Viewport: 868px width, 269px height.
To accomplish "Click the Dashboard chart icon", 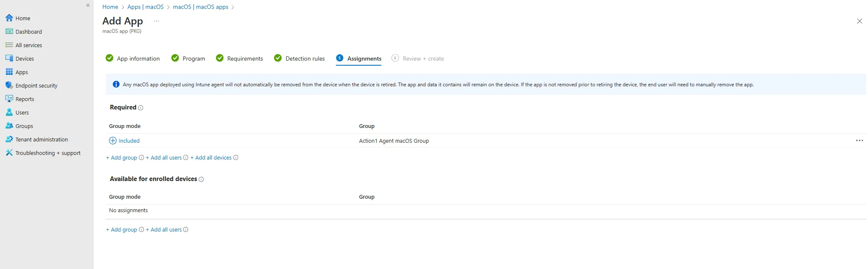I will [x=9, y=31].
